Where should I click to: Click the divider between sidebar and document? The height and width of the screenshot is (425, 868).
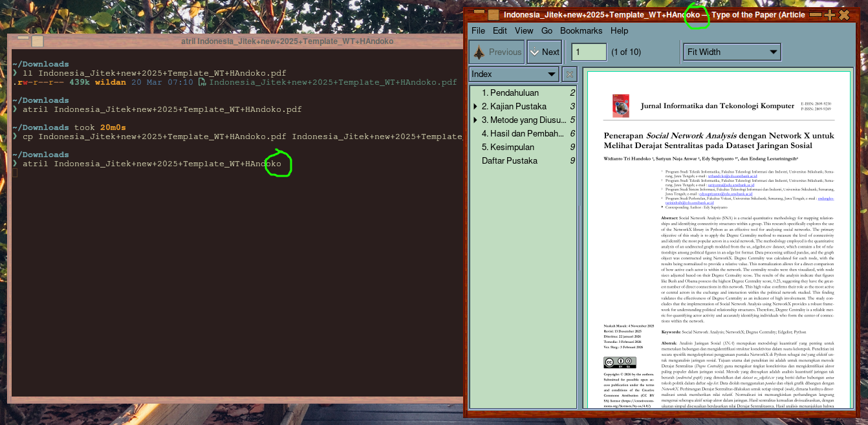[x=580, y=246]
